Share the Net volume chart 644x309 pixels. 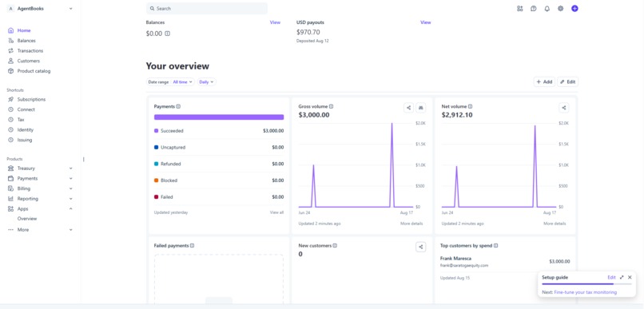[564, 108]
